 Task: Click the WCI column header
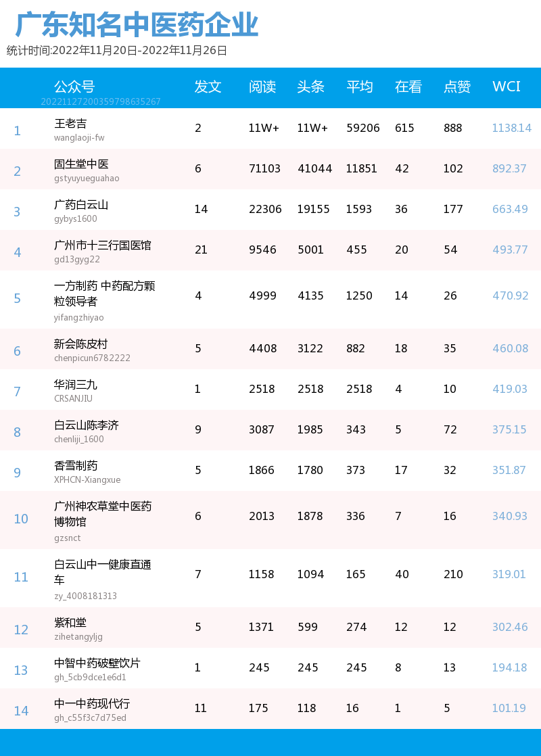(507, 88)
